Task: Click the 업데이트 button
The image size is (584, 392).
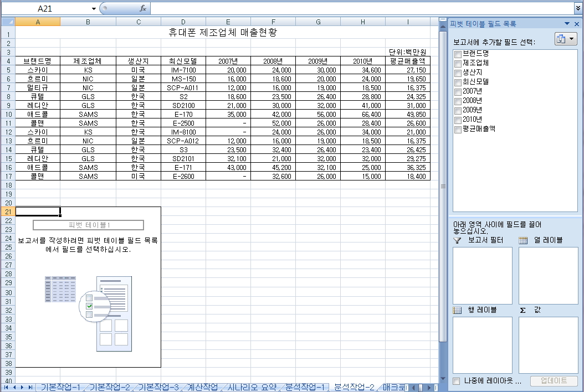Action: (x=554, y=380)
